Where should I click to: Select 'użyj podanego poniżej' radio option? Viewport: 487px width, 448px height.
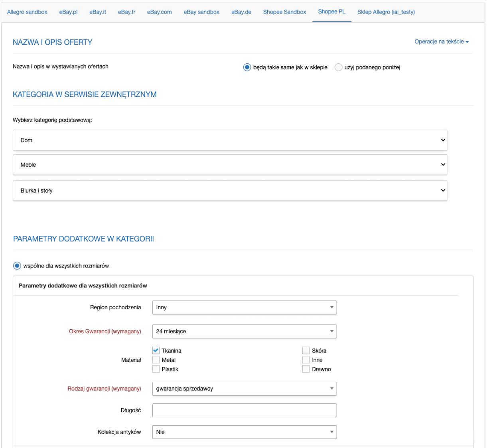click(338, 67)
